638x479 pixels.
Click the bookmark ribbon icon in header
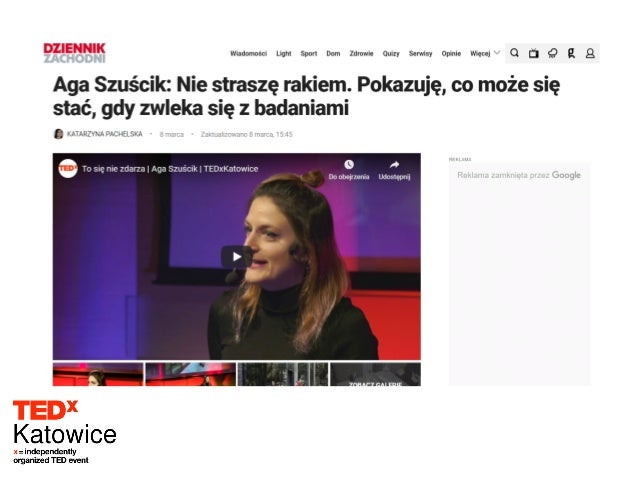[x=571, y=53]
